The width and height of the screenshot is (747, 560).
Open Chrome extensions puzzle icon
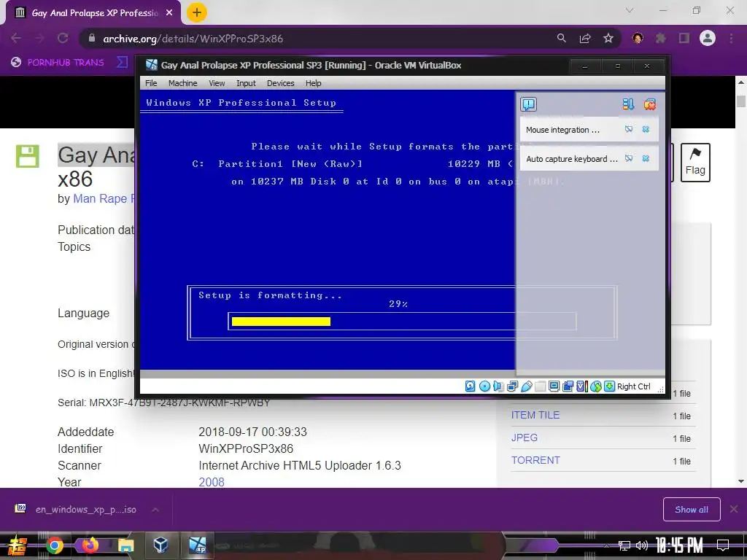(x=661, y=38)
